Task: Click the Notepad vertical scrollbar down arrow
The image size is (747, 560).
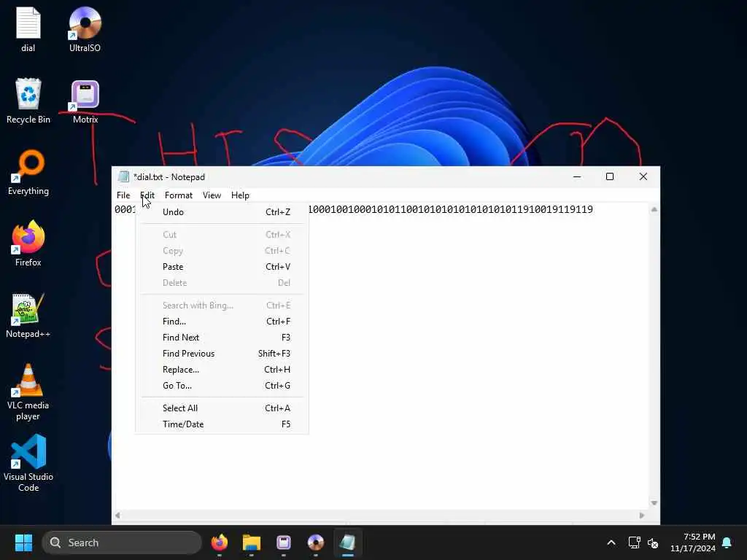Action: coord(654,503)
